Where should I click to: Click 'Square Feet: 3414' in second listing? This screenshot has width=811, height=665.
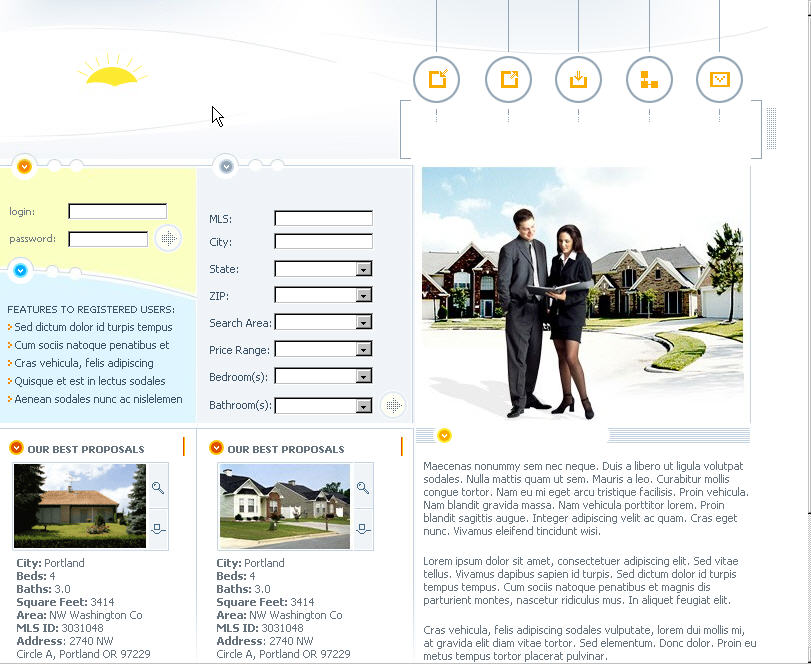265,602
